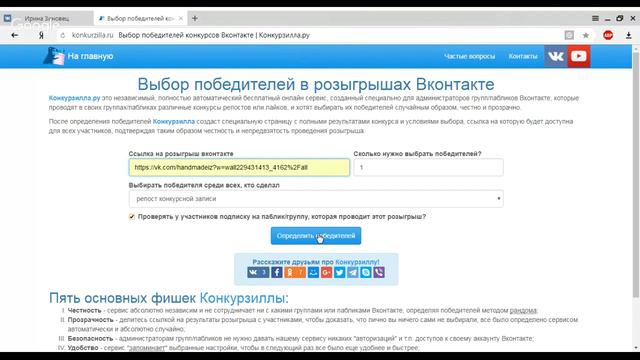Image resolution: width=640 pixels, height=360 pixels.
Task: Click the contest link input field
Action: (239, 167)
